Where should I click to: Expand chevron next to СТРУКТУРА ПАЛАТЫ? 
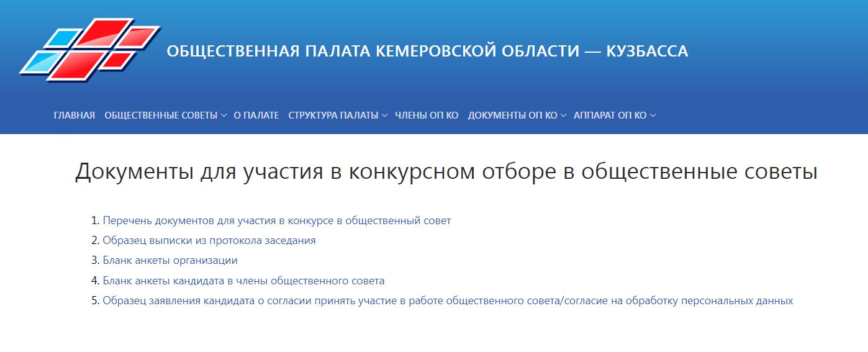point(384,115)
